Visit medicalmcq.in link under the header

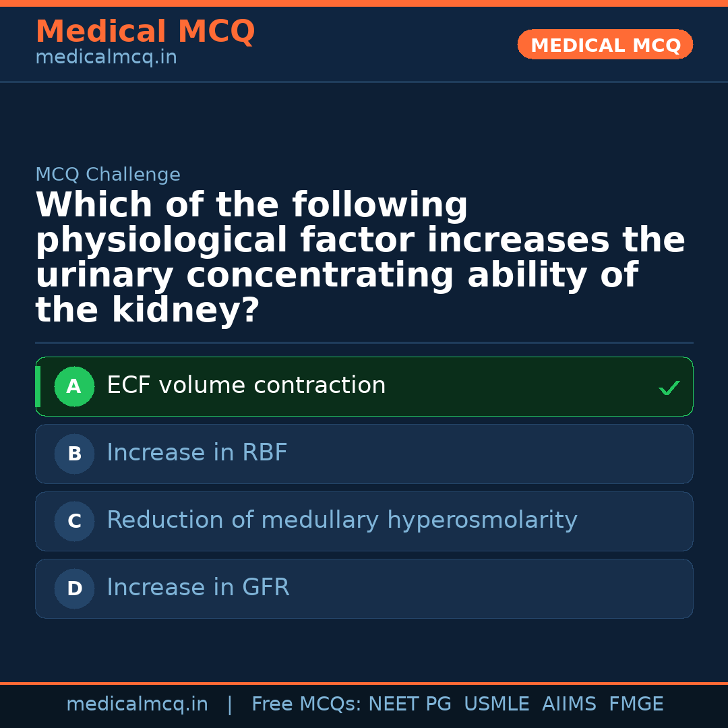106,58
